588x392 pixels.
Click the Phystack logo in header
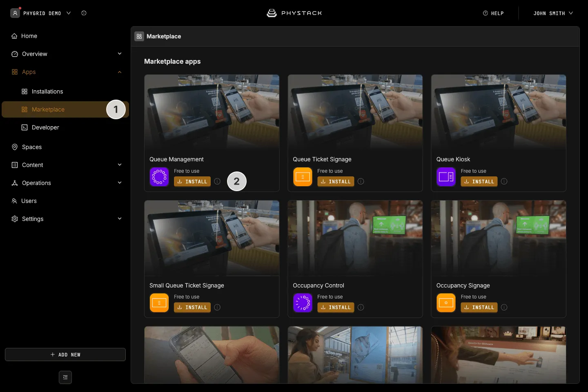pos(294,13)
